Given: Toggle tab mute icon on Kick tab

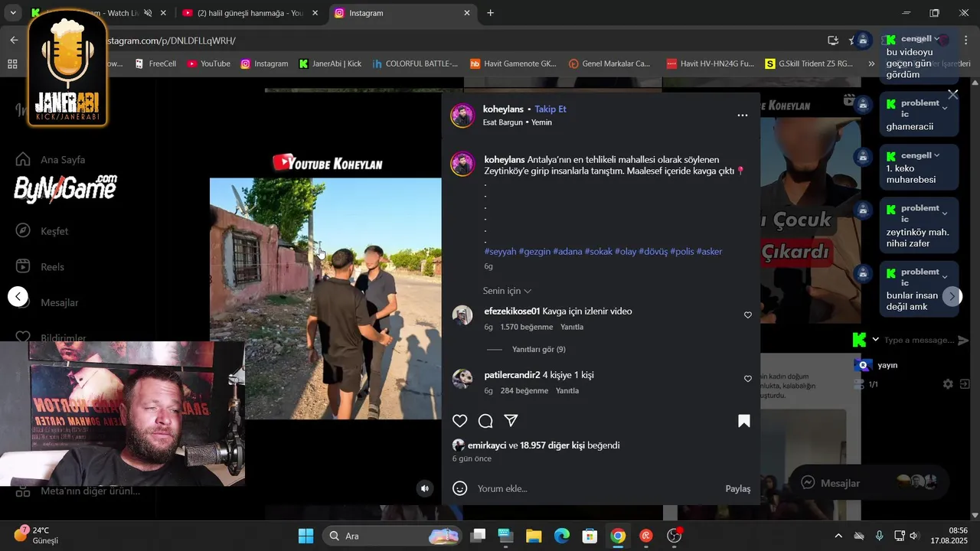Looking at the screenshot, I should (x=148, y=13).
